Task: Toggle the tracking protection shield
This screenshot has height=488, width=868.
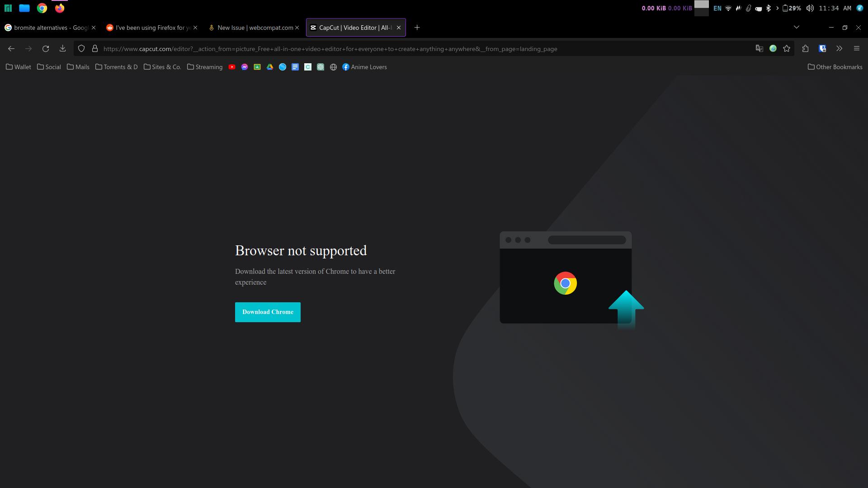Action: tap(81, 48)
